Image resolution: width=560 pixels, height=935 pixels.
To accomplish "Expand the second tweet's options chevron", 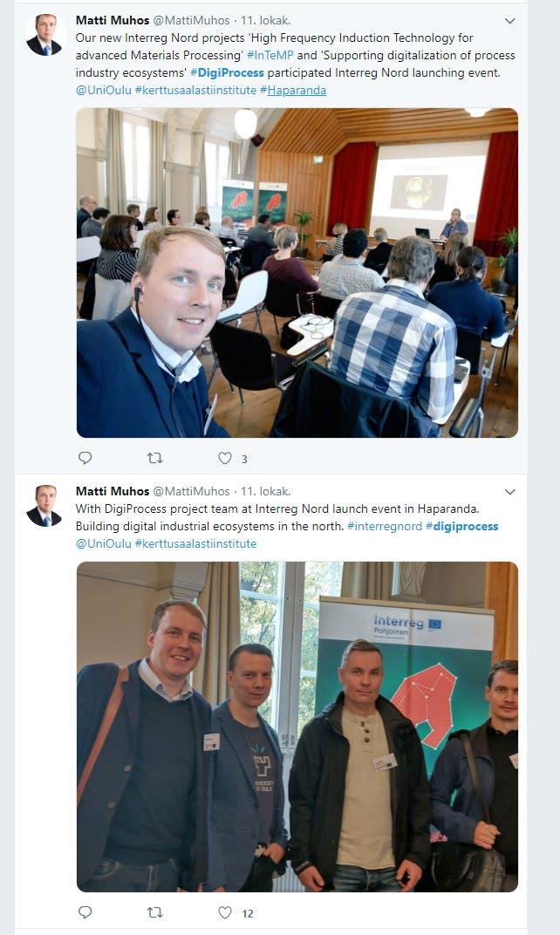I will click(x=510, y=492).
